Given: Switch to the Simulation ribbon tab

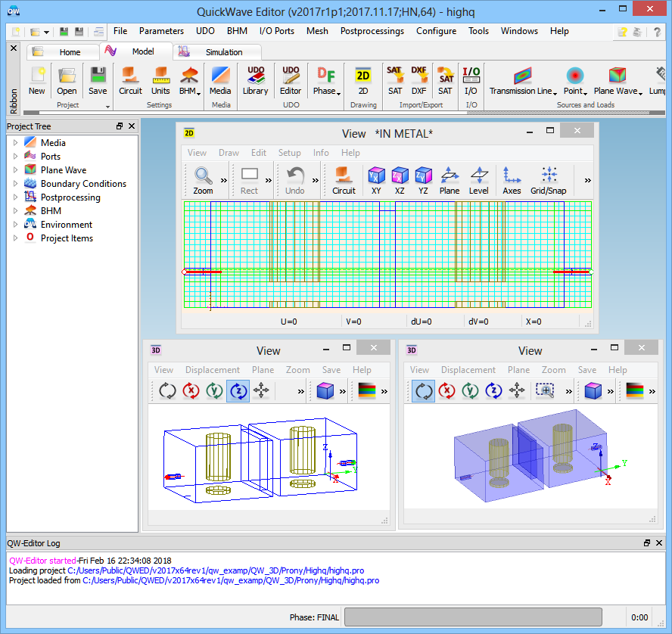Looking at the screenshot, I should (224, 52).
